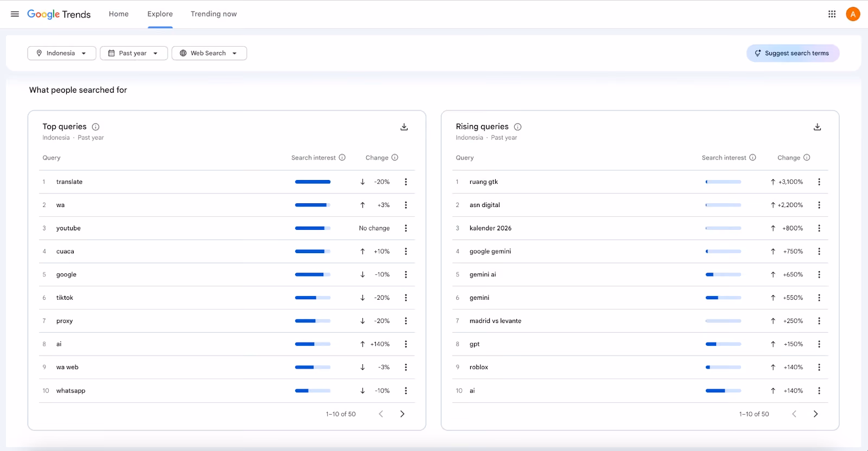Screen dimensions: 868x451
Task: Click the +3,100% change value
Action: (x=790, y=182)
